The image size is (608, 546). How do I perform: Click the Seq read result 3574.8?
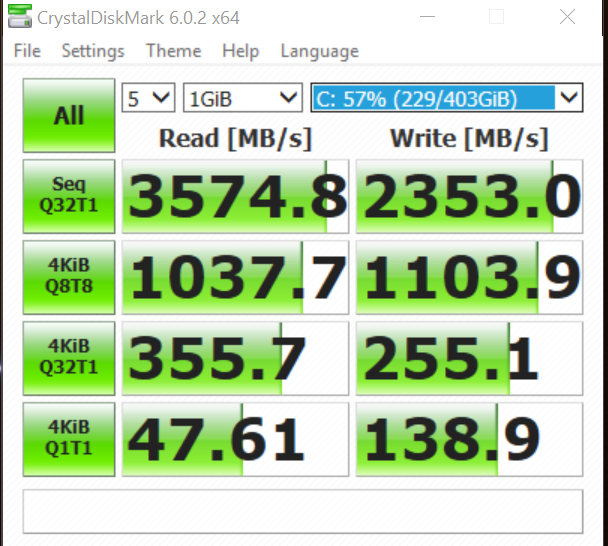[x=235, y=196]
